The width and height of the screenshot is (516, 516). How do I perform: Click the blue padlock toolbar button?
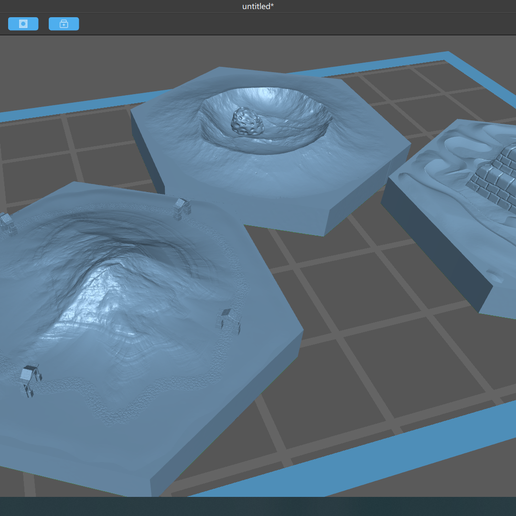pyautogui.click(x=64, y=24)
